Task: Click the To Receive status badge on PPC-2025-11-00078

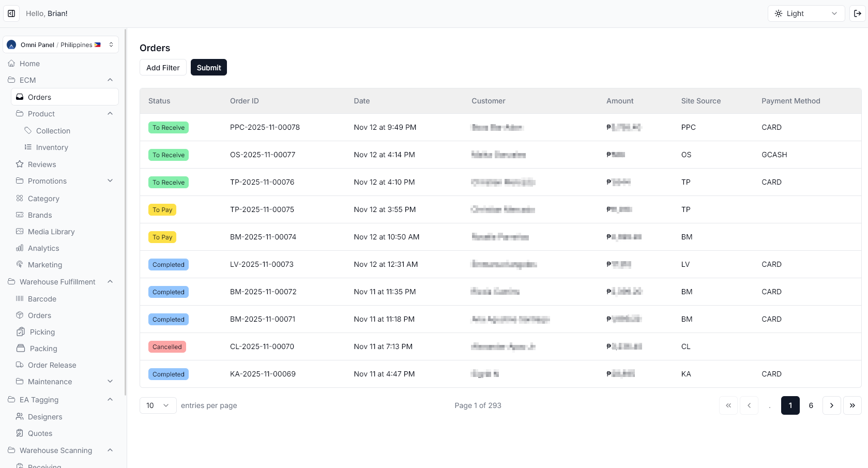Action: click(x=169, y=127)
